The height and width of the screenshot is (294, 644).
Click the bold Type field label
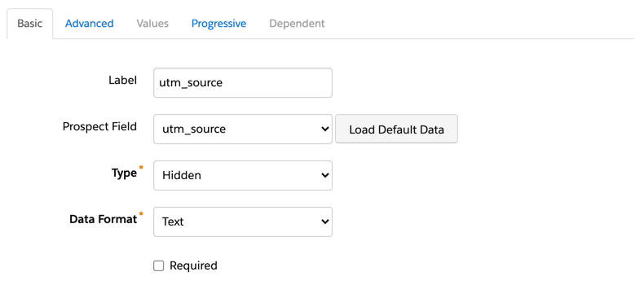124,173
